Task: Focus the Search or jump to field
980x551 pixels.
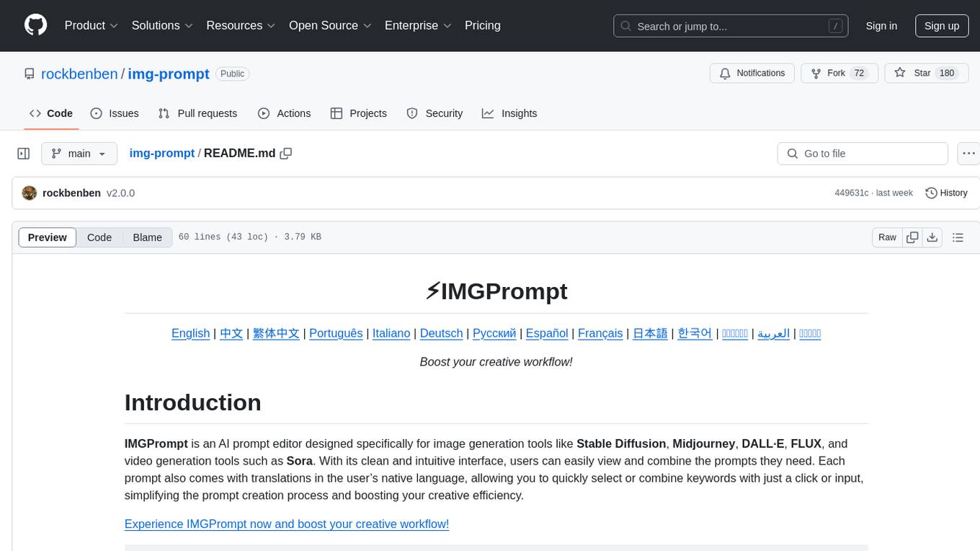Action: (729, 26)
